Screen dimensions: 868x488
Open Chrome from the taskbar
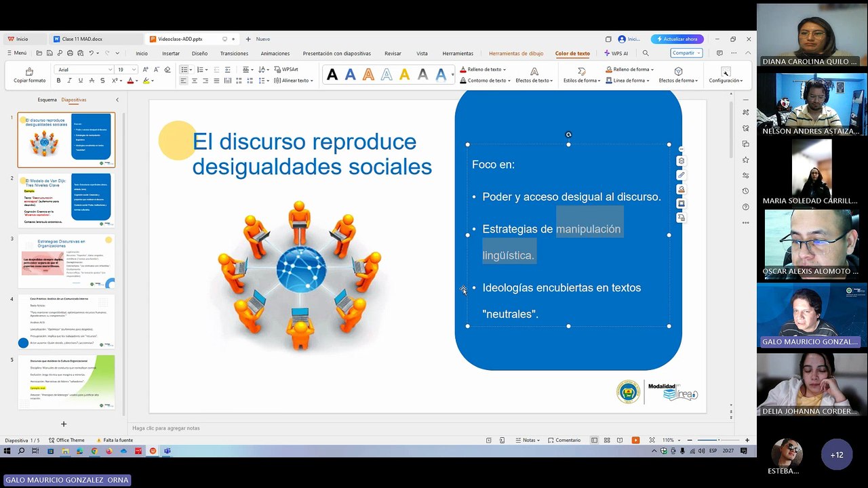tap(94, 451)
